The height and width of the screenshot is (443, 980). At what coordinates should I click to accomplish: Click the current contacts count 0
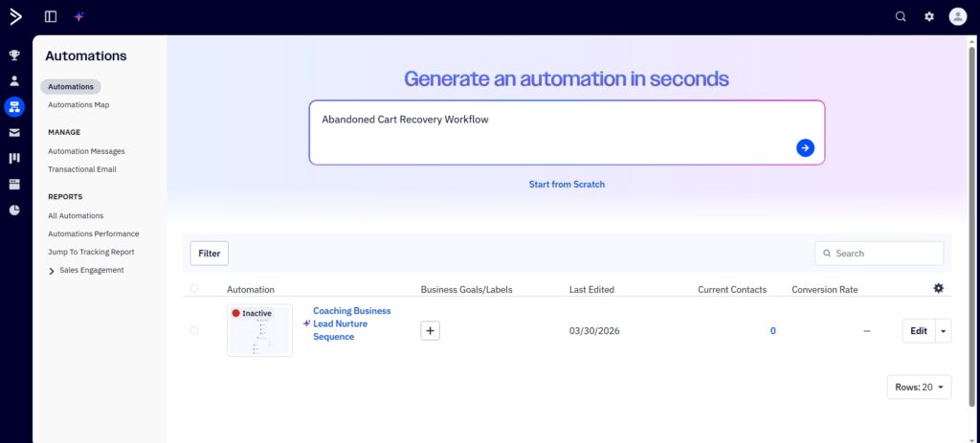[772, 330]
